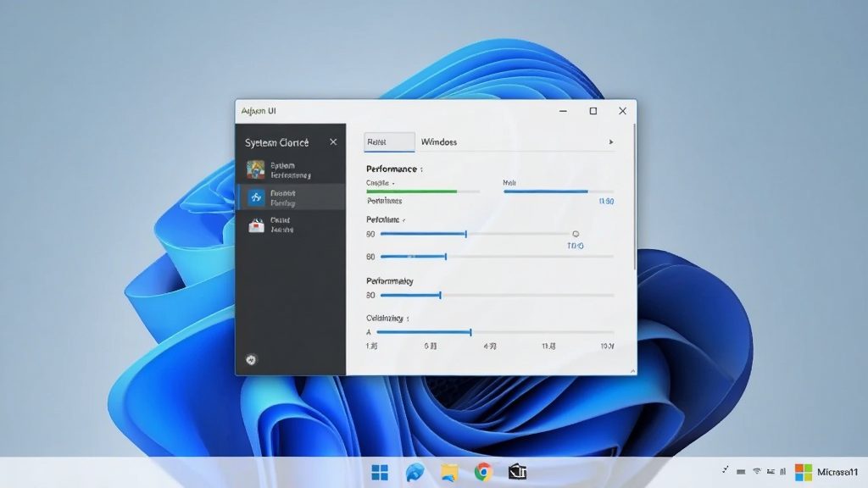Image resolution: width=868 pixels, height=488 pixels.
Task: Open the red shopping bag sidebar item
Action: [256, 225]
